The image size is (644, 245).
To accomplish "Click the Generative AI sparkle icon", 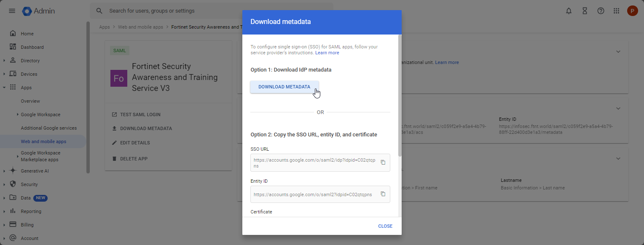I will 13,170.
